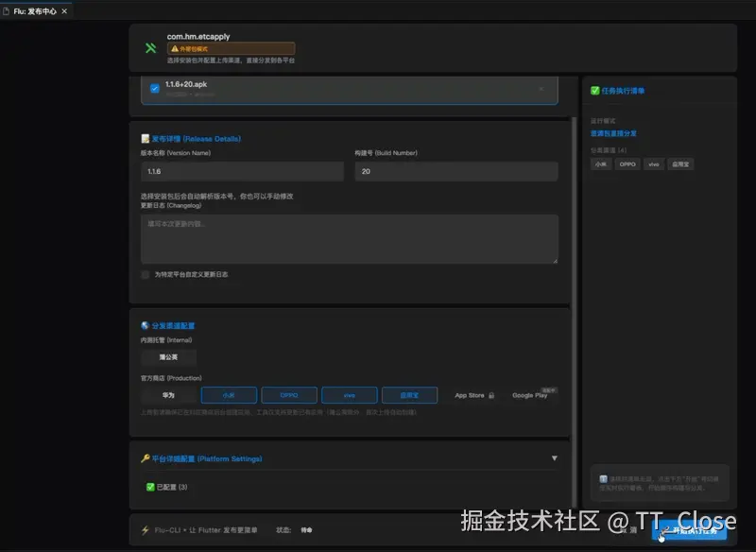This screenshot has height=552, width=756.
Task: Click the 外部包模式 warning badge
Action: click(231, 49)
